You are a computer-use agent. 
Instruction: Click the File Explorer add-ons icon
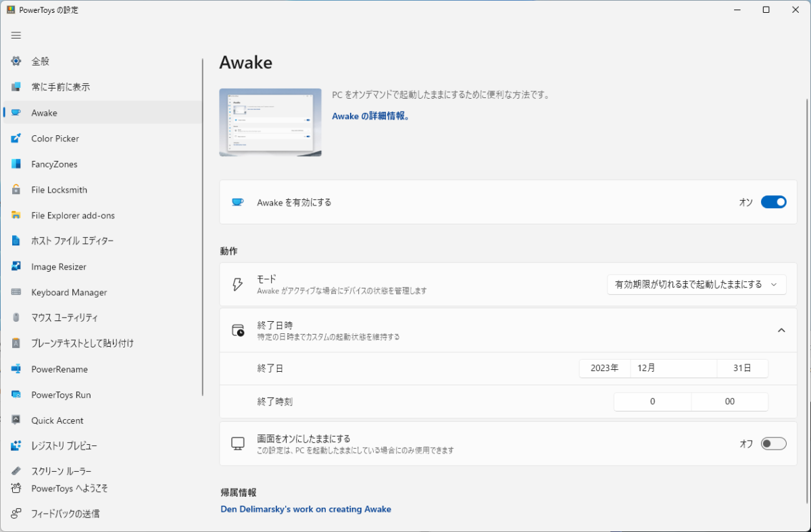coord(16,216)
